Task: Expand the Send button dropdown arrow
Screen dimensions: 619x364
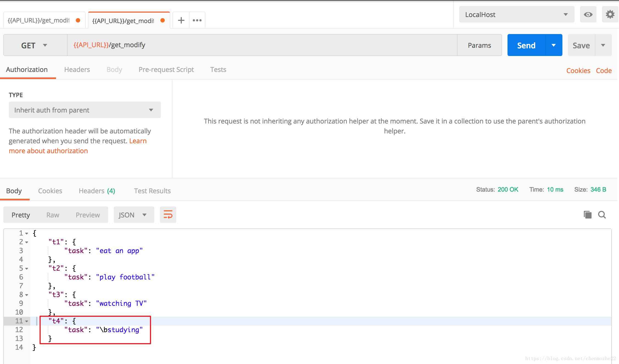Action: click(x=553, y=45)
